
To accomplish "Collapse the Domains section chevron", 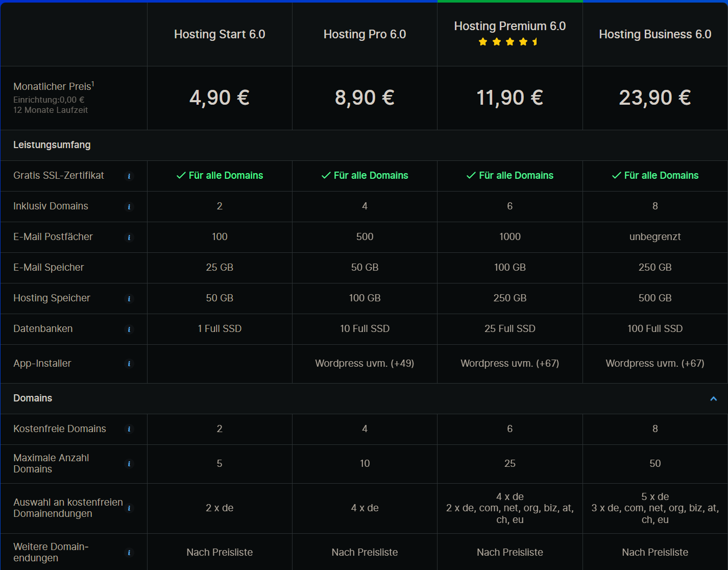I will pyautogui.click(x=714, y=398).
